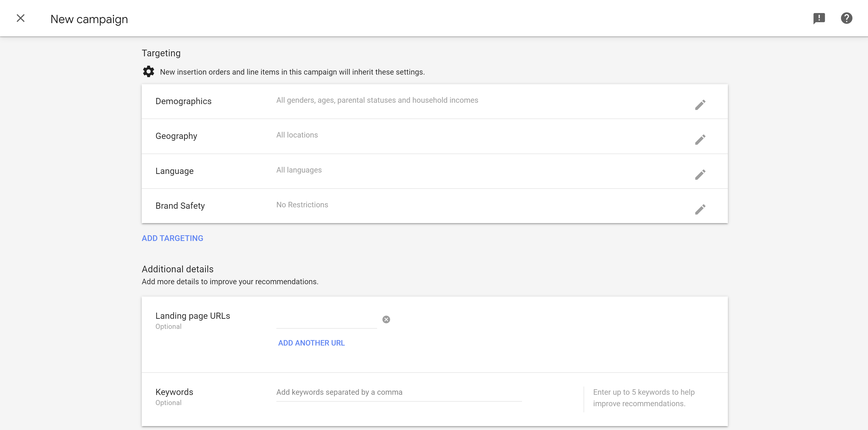Click the 'All languages' value text
Screen dimensions: 868x430
pos(299,170)
